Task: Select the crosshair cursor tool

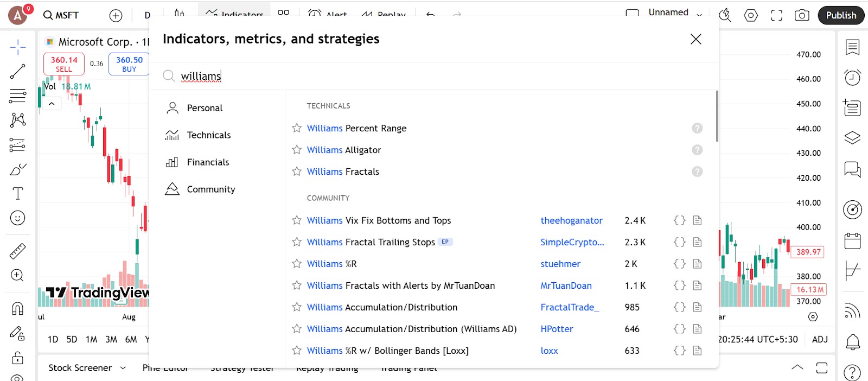Action: pos(17,47)
